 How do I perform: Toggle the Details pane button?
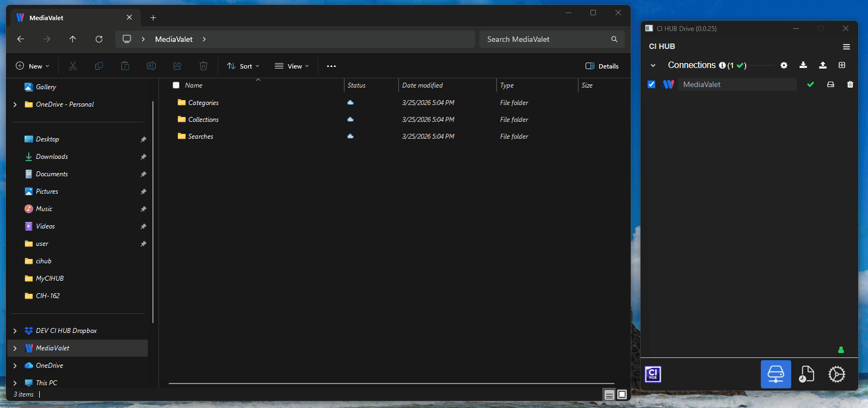pyautogui.click(x=602, y=66)
